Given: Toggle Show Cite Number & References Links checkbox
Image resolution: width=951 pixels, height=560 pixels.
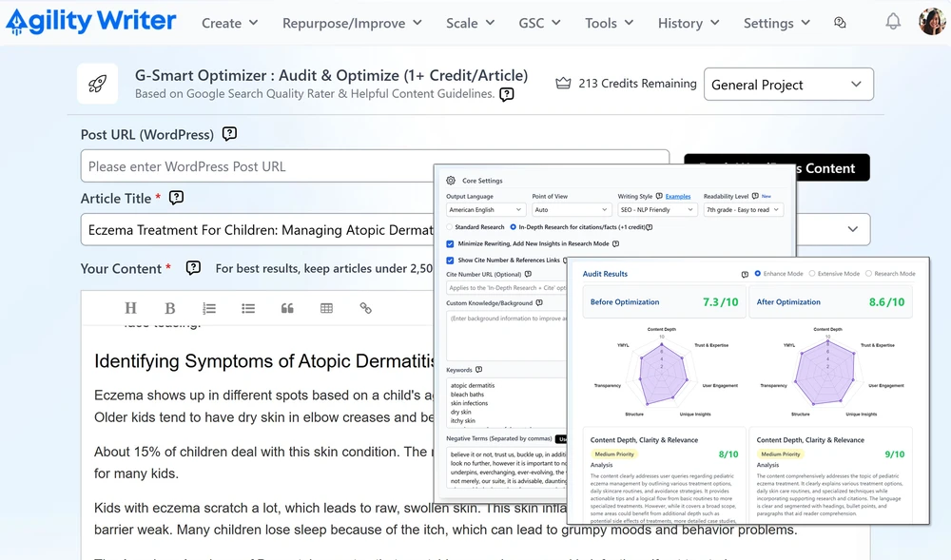Looking at the screenshot, I should point(450,260).
